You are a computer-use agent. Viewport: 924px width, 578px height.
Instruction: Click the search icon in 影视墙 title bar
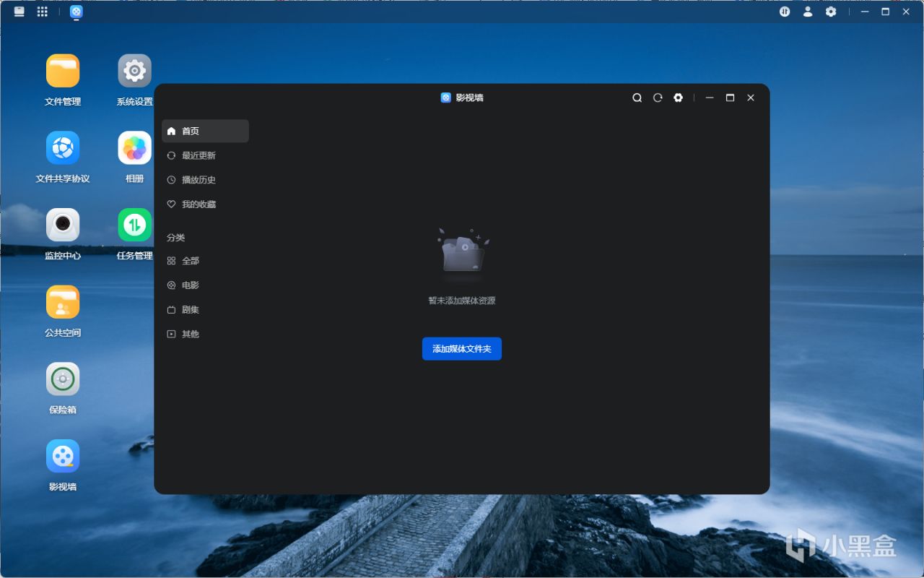click(637, 98)
